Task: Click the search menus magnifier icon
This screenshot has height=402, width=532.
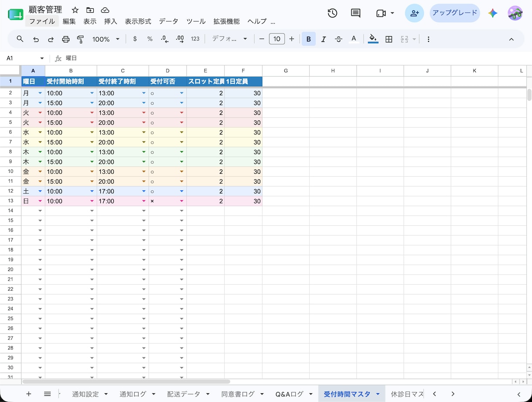Action: 20,39
